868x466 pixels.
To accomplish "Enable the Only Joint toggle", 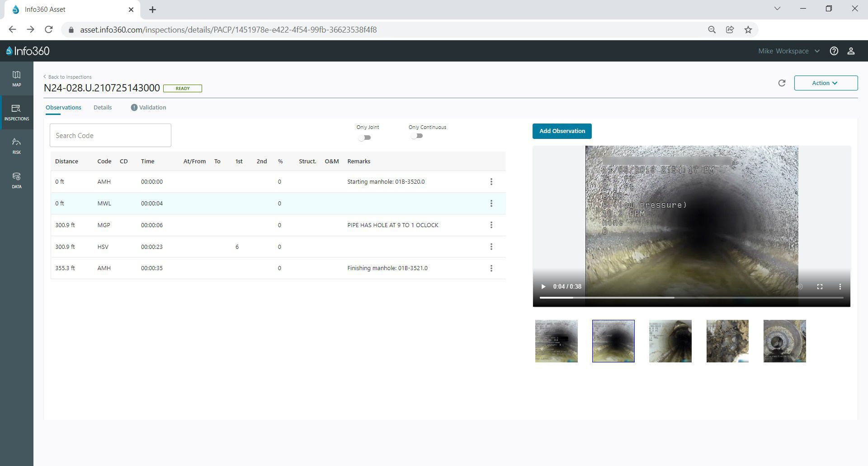I will click(365, 138).
